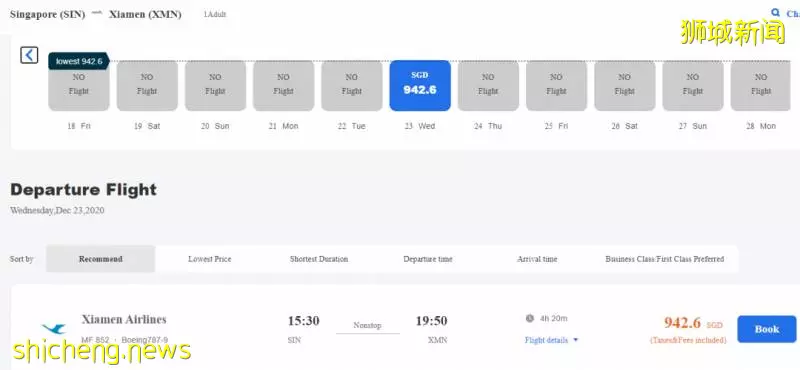
Task: Click the Xiamen Airlines logo
Action: click(x=54, y=329)
